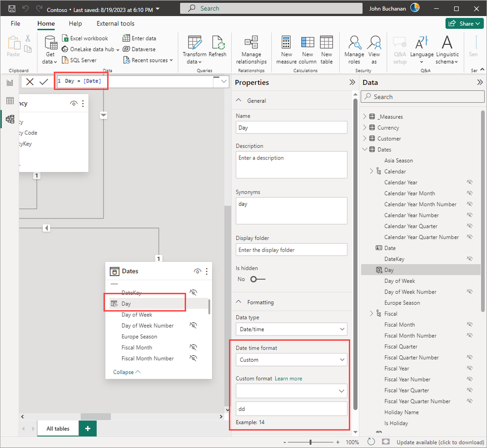Open Recent sources menu
This screenshot has height=448, width=487.
(x=148, y=60)
